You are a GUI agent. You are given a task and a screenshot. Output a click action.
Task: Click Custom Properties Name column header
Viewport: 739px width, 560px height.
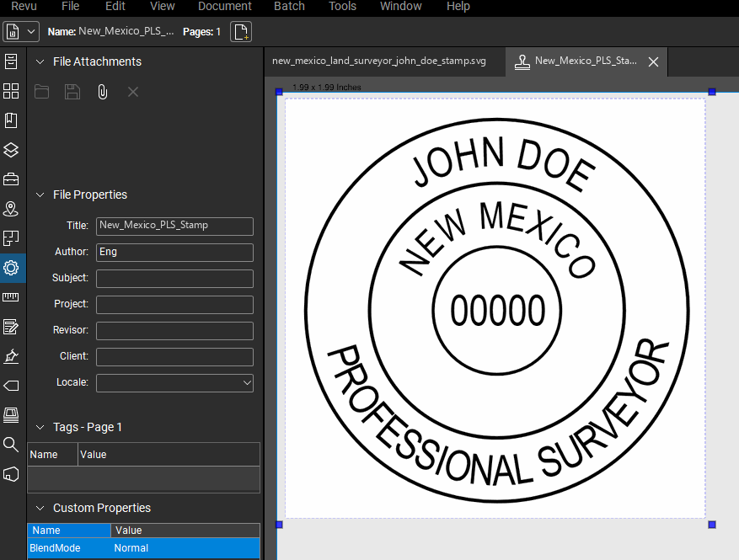pyautogui.click(x=69, y=531)
